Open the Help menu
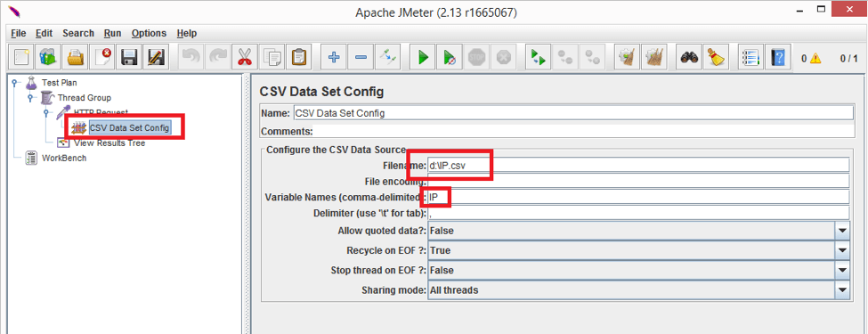This screenshot has width=868, height=334. click(x=187, y=33)
